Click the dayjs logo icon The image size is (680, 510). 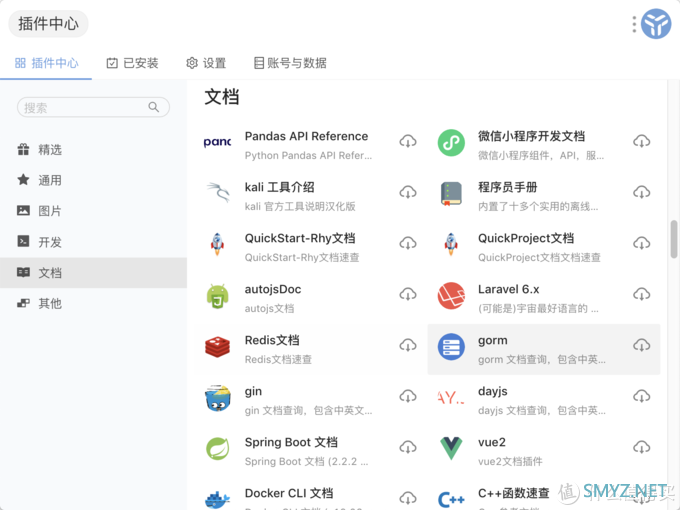click(451, 397)
